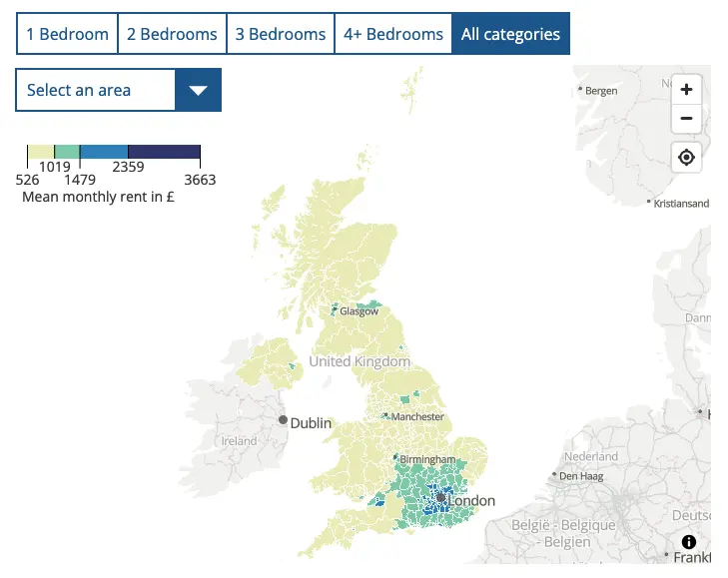Expand the Select an area dropdown arrow

point(199,90)
